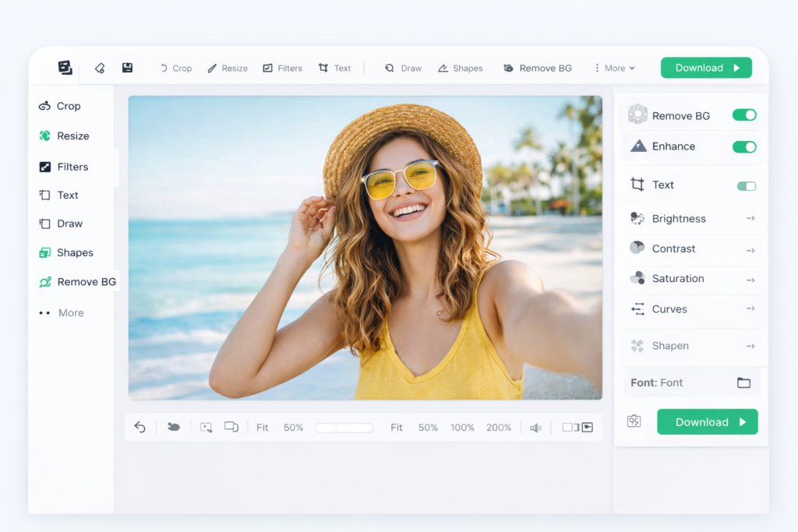The width and height of the screenshot is (798, 532).
Task: Turn off the Enhance toggle
Action: pos(744,146)
